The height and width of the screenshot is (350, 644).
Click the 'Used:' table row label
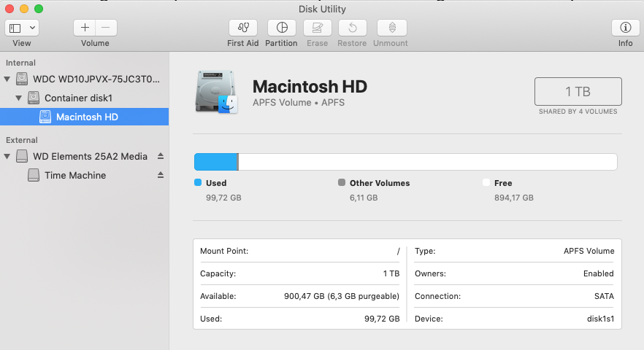pos(211,319)
